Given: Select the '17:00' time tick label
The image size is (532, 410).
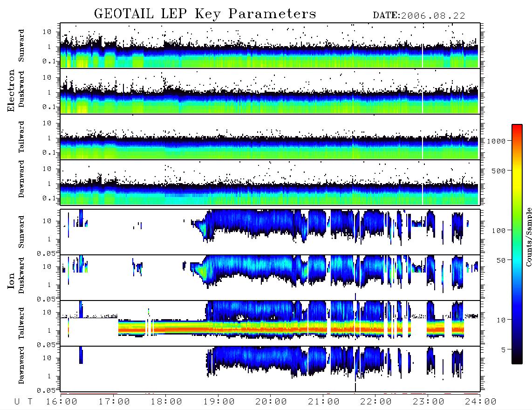Looking at the screenshot, I should tap(114, 402).
